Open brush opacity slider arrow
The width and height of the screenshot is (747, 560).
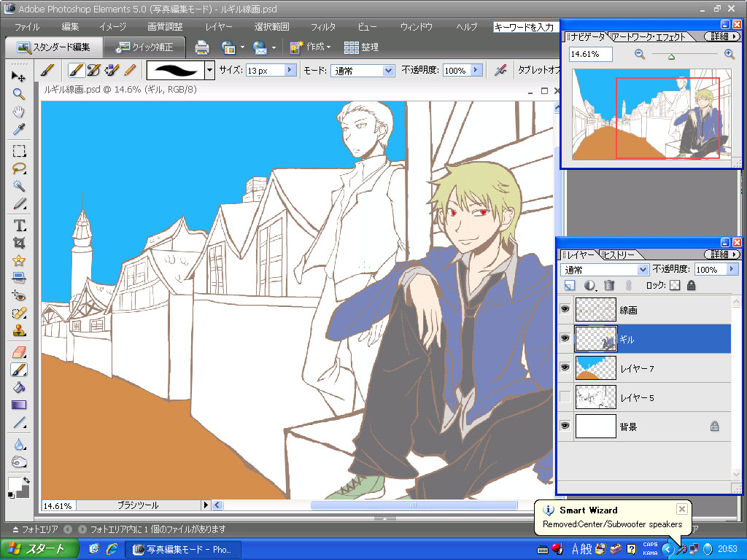coord(476,70)
